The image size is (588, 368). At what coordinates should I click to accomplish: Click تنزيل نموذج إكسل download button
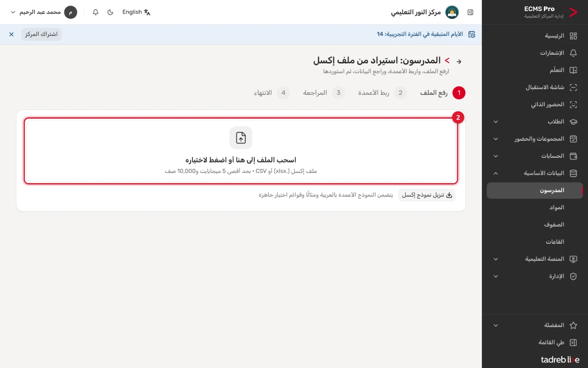point(427,195)
